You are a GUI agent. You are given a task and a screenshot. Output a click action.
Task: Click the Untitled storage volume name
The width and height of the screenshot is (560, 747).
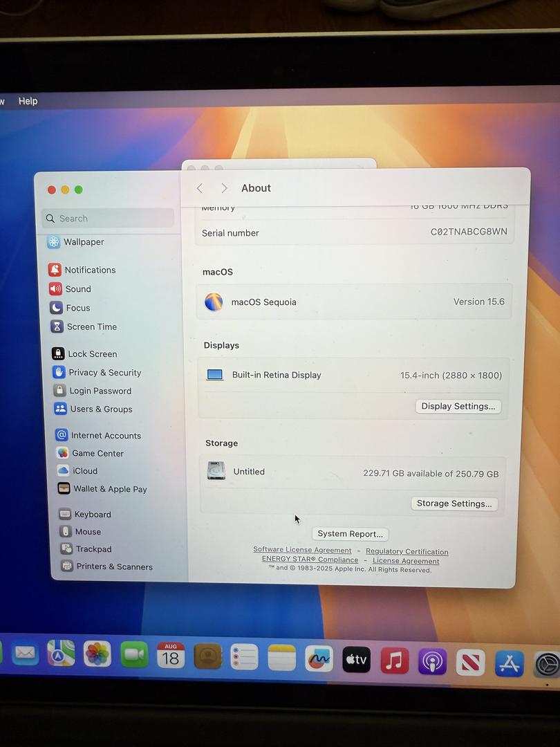(249, 472)
